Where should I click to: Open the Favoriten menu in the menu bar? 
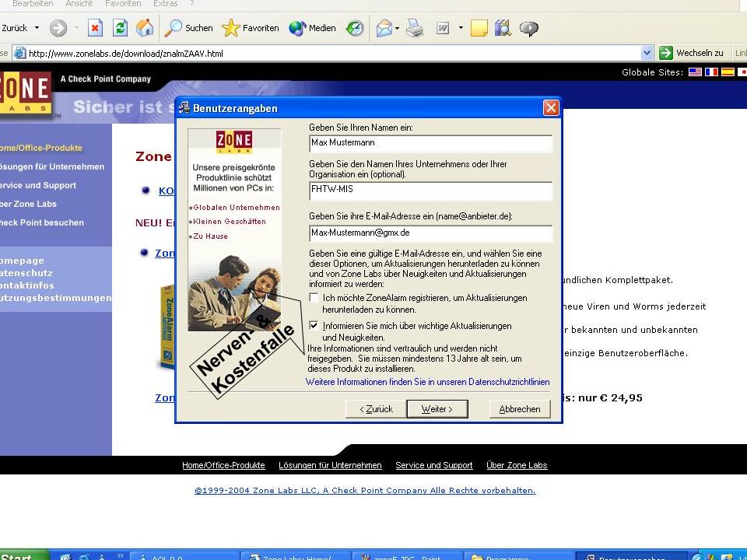click(x=123, y=4)
